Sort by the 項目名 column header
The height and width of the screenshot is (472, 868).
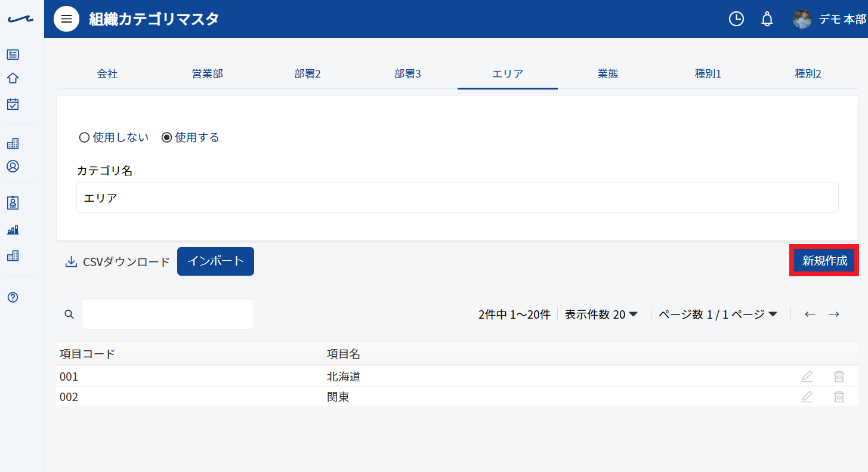coord(344,354)
